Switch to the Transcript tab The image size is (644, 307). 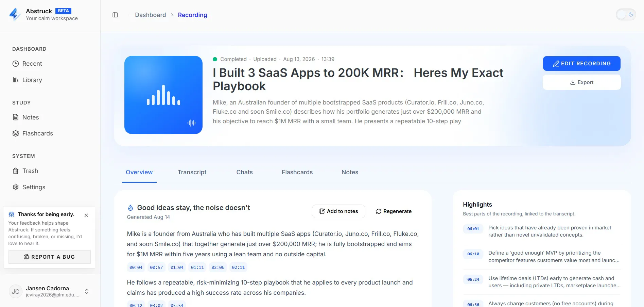[192, 172]
